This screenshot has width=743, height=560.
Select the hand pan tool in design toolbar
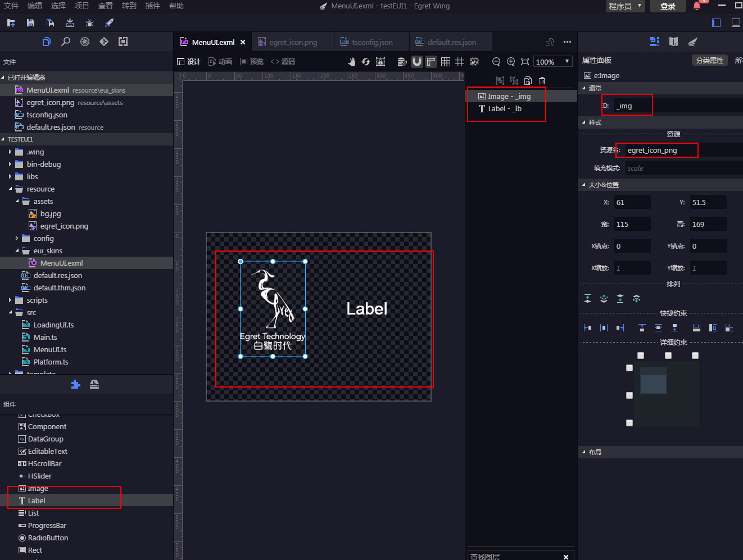pyautogui.click(x=352, y=61)
